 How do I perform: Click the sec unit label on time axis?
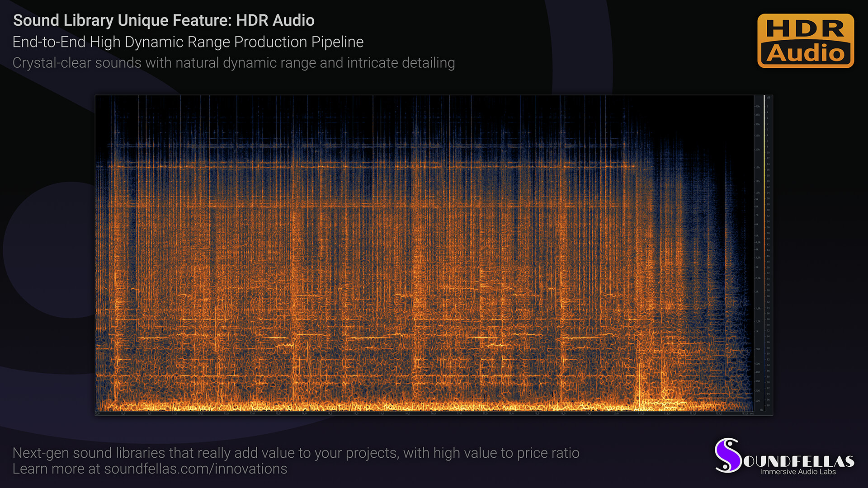coord(752,413)
